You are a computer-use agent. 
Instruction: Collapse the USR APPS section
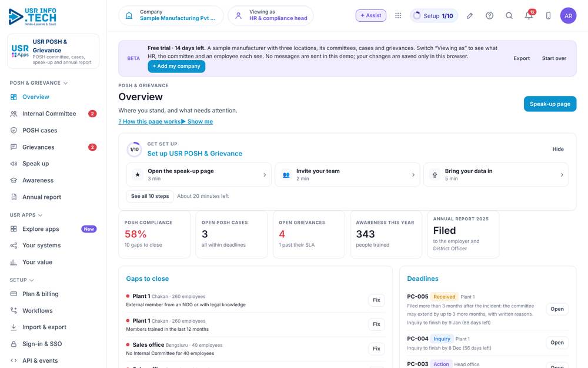click(26, 215)
